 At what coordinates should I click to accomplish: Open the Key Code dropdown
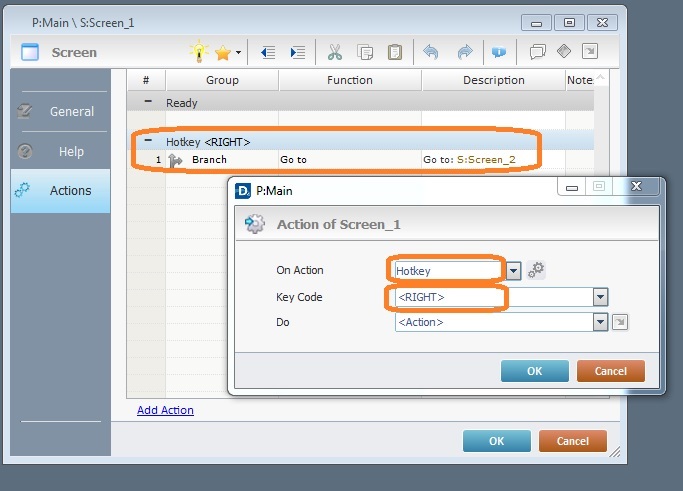[600, 297]
